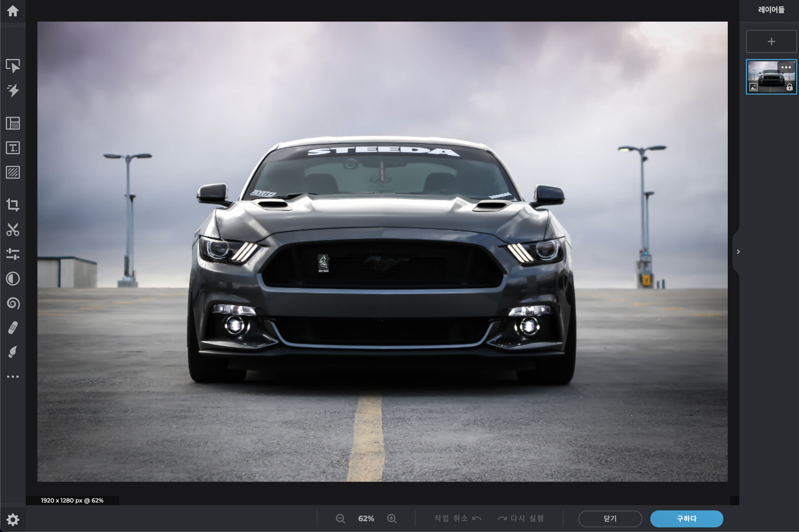Toggle the layer lock icon
This screenshot has width=799, height=532.
[x=789, y=87]
